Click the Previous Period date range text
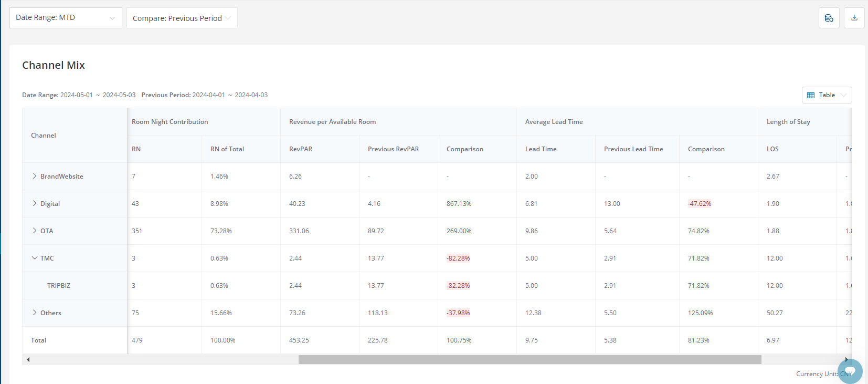This screenshot has height=384, width=868. click(x=205, y=95)
